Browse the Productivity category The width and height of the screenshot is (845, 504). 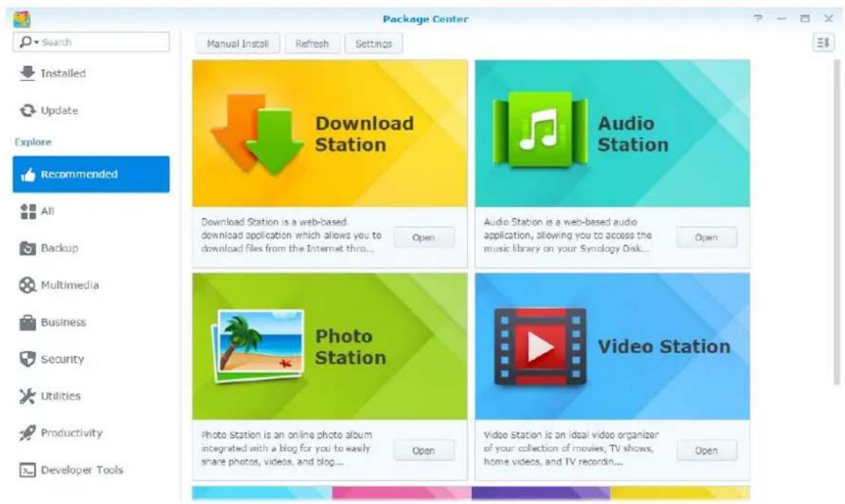91,433
